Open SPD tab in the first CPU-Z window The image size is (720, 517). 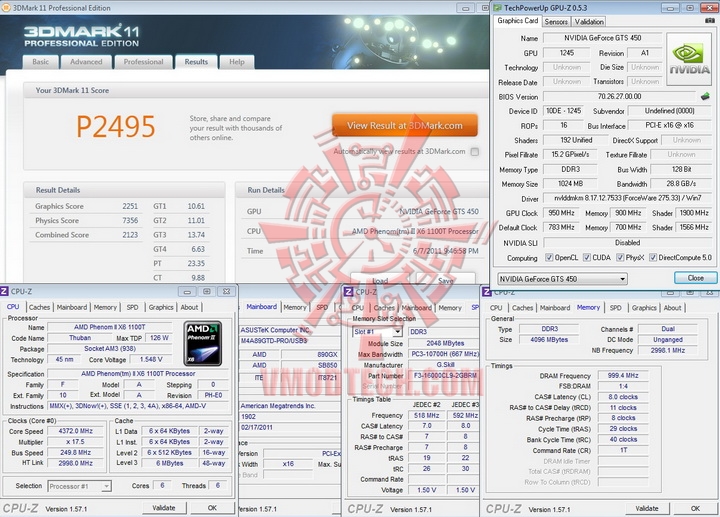click(132, 307)
